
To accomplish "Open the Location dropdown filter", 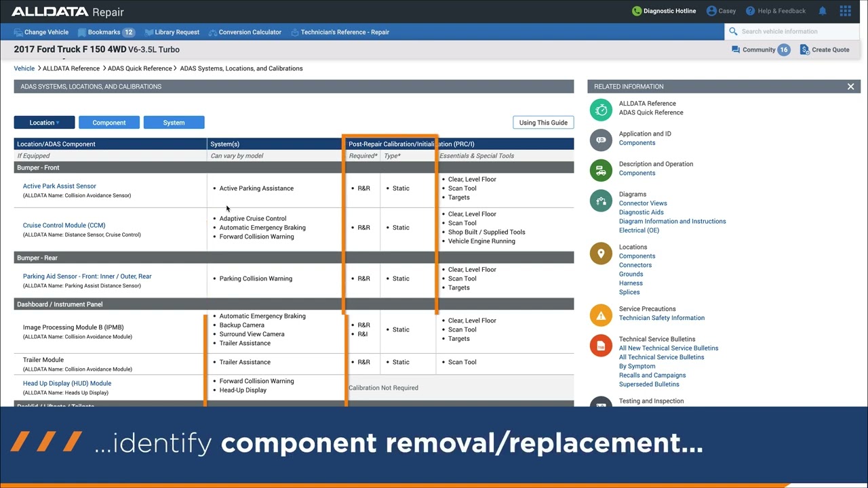I will 44,123.
